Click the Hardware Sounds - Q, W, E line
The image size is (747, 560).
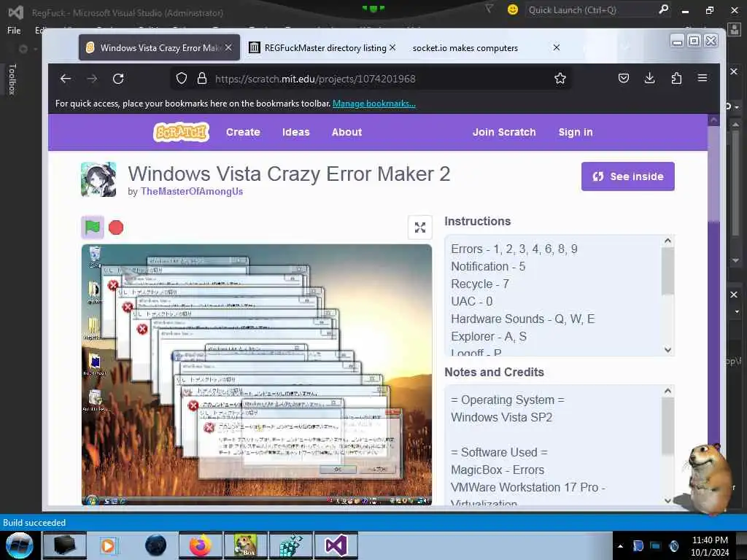click(522, 319)
